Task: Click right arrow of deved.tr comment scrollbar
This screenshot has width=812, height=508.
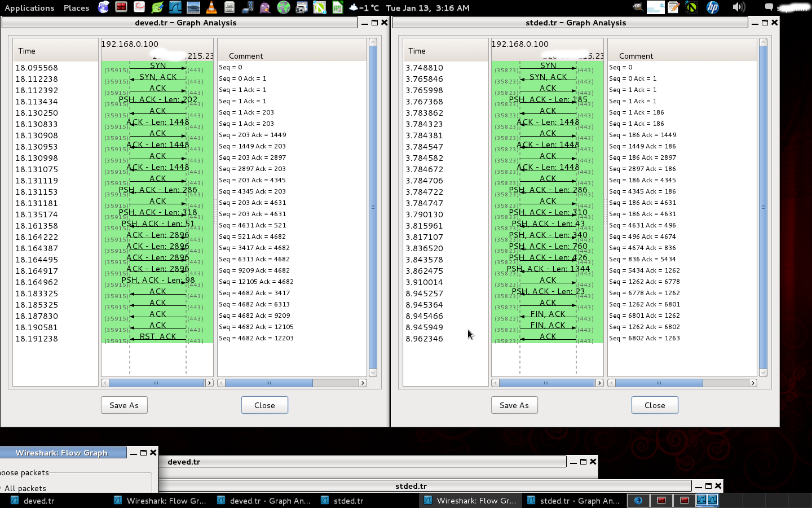Action: point(363,383)
